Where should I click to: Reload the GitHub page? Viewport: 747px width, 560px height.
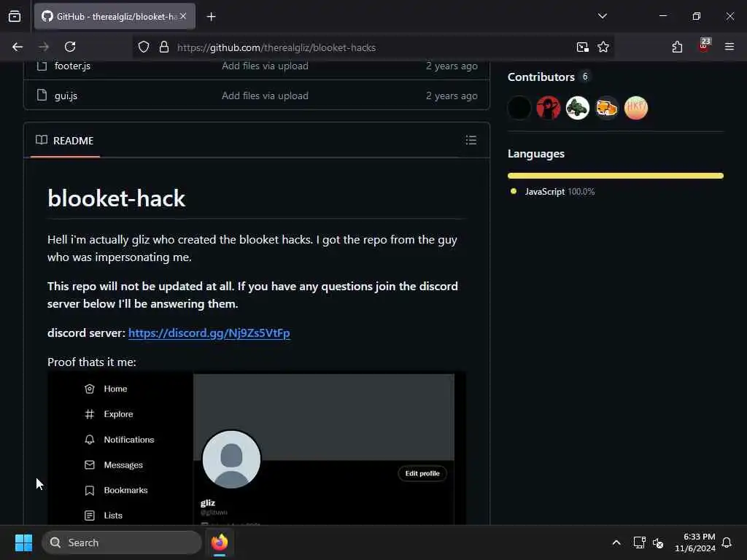coord(70,47)
